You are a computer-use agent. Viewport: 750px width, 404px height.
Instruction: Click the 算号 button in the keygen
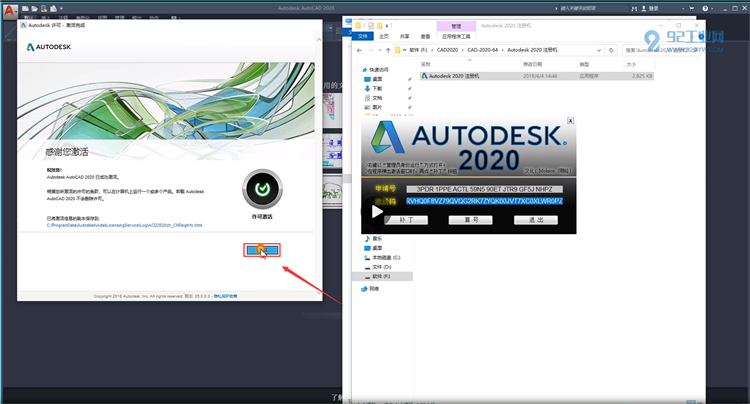[x=471, y=220]
